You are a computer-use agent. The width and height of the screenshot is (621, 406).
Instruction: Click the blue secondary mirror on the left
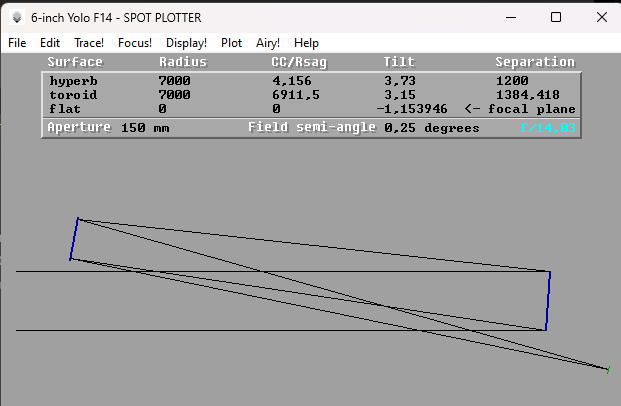tap(74, 239)
